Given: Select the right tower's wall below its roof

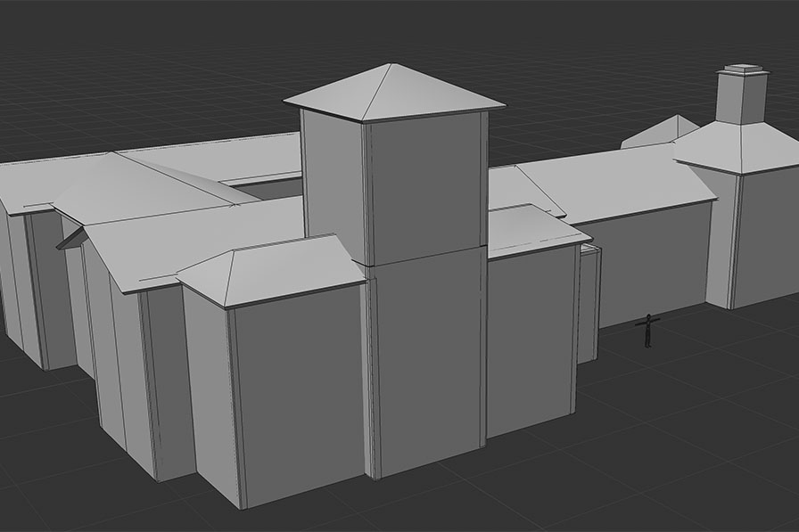Looking at the screenshot, I should tap(767, 236).
